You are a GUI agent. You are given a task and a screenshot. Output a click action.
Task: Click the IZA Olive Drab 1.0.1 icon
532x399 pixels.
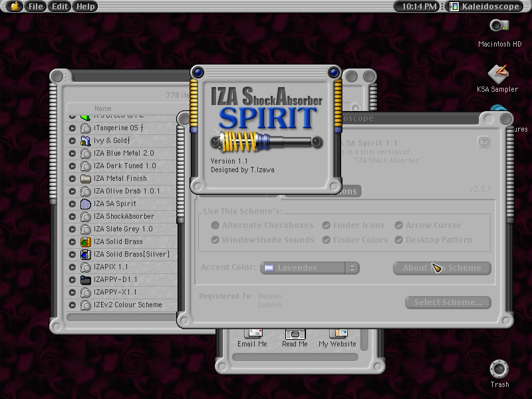pyautogui.click(x=86, y=192)
